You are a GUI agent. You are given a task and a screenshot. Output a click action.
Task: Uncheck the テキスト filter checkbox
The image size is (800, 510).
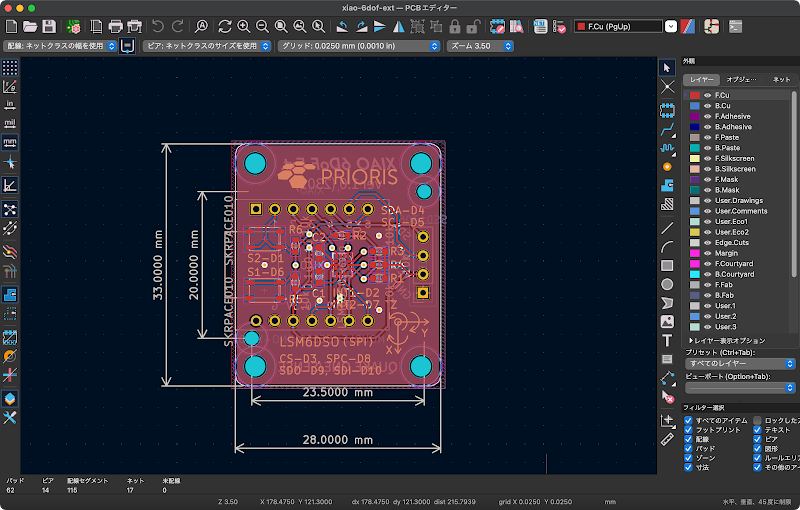tap(757, 430)
